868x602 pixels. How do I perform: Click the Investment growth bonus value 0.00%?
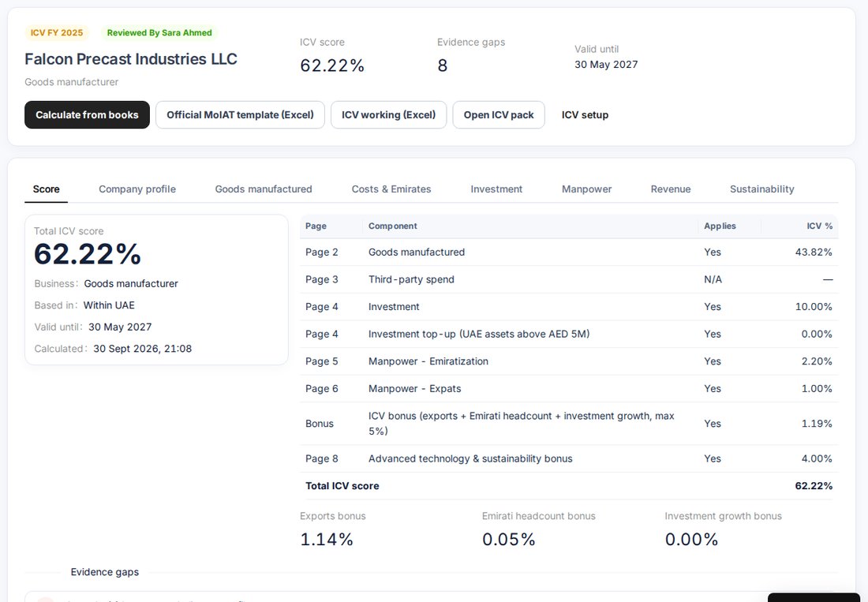[691, 540]
